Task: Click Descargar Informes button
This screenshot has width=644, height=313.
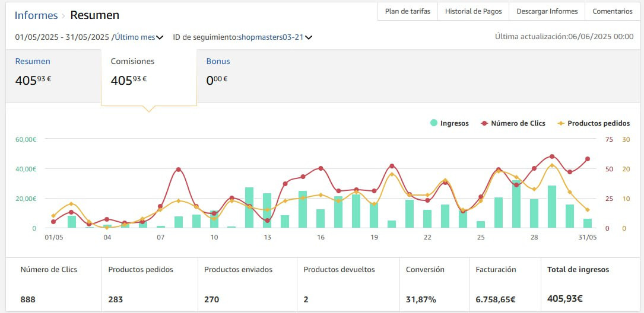Action: click(x=547, y=11)
